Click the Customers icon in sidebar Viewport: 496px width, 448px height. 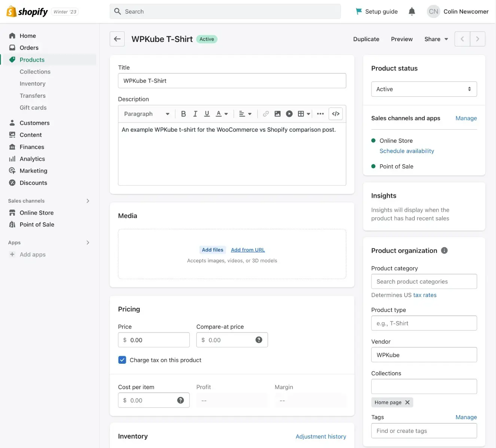coord(12,123)
